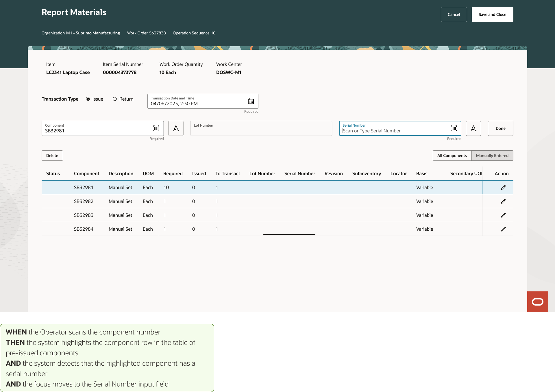Select the SB32981 component cell
The height and width of the screenshot is (392, 555).
(84, 187)
